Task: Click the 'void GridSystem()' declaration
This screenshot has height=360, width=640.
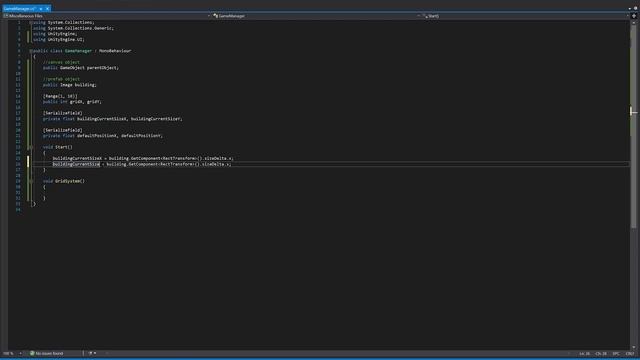Action: click(64, 181)
